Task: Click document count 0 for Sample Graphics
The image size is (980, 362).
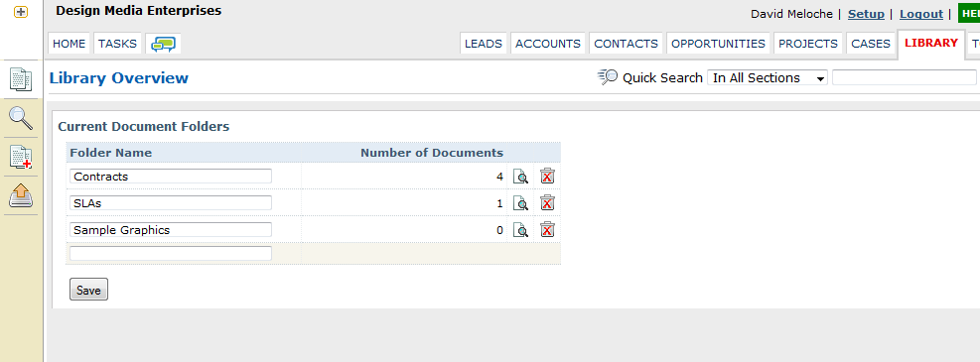Action: [x=499, y=230]
